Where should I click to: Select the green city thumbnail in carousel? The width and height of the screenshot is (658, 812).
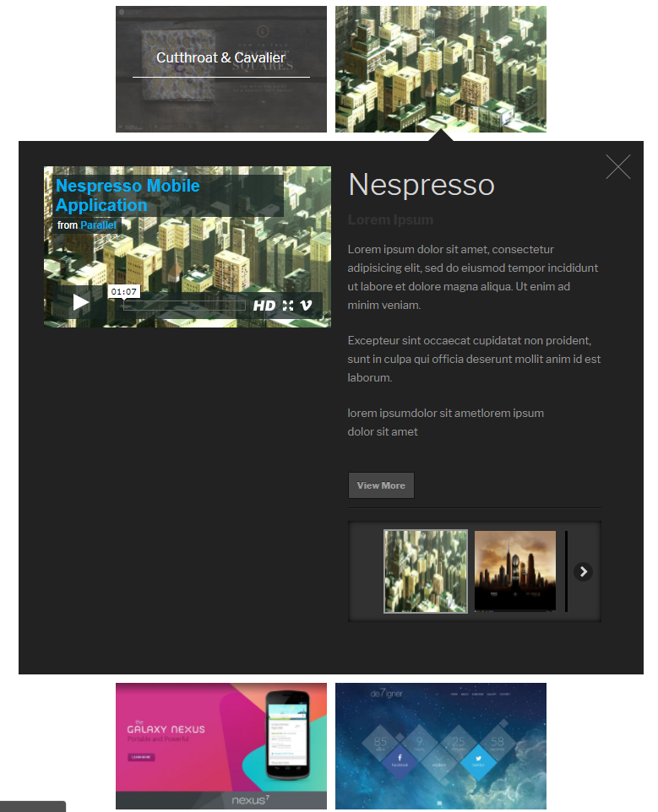click(x=426, y=571)
